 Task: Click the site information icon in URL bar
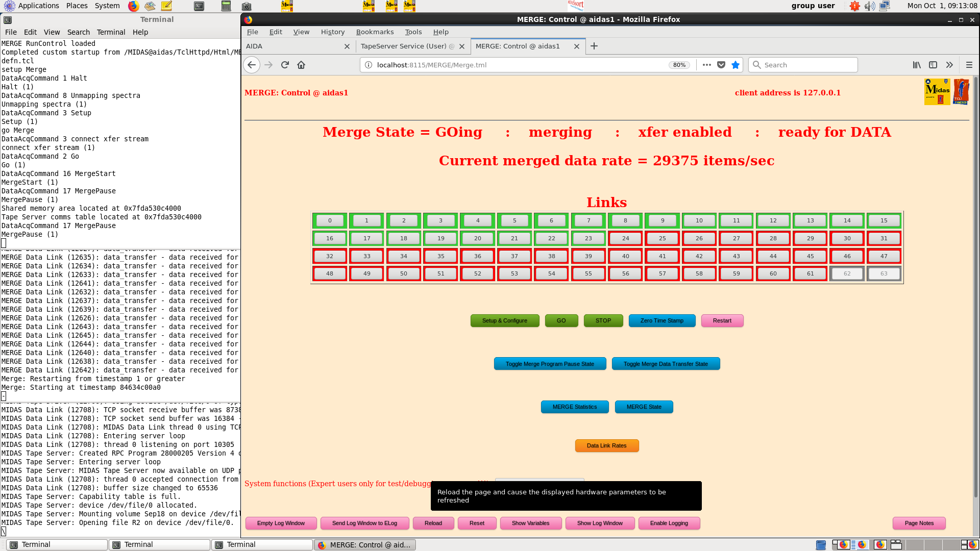coord(369,65)
